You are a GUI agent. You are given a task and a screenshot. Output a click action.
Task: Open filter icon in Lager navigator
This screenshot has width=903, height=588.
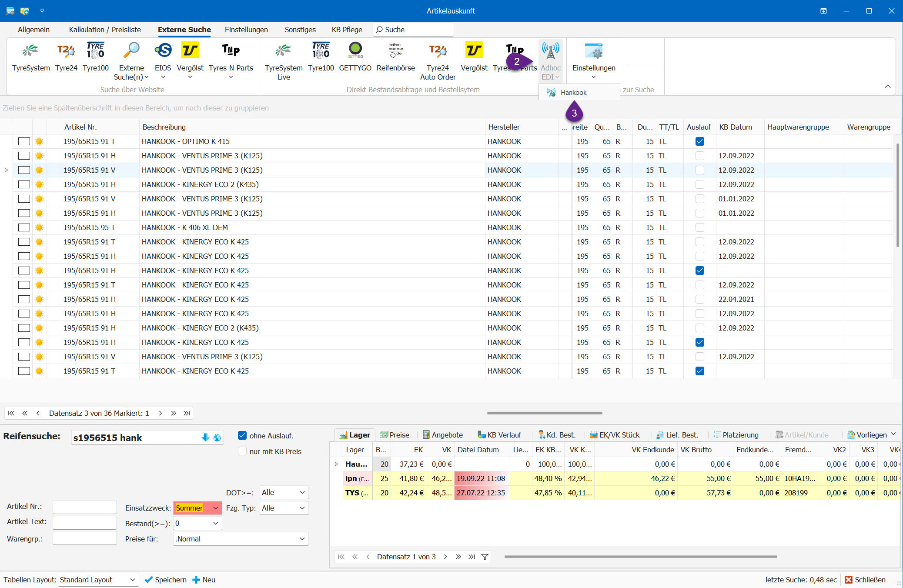click(x=485, y=557)
